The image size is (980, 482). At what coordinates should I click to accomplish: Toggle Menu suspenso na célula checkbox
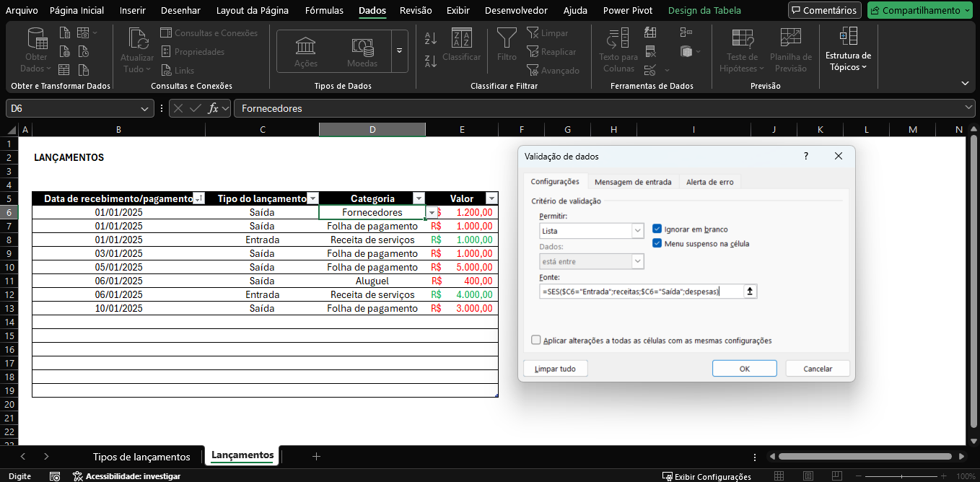657,243
